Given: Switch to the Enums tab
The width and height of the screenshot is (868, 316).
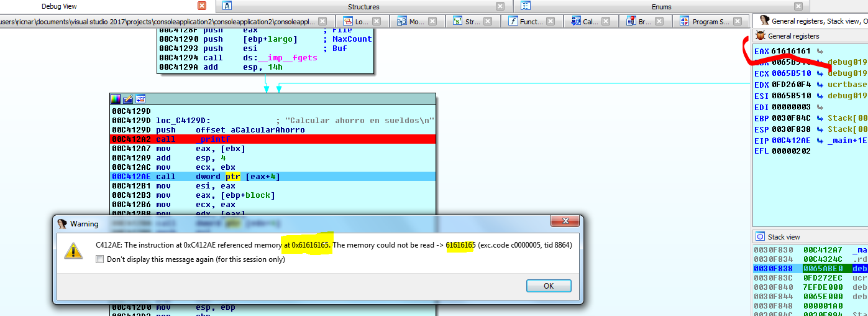Looking at the screenshot, I should (661, 6).
